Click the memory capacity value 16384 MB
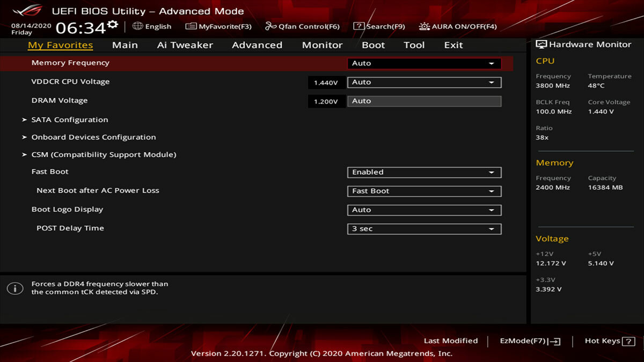The height and width of the screenshot is (362, 644). click(x=605, y=188)
